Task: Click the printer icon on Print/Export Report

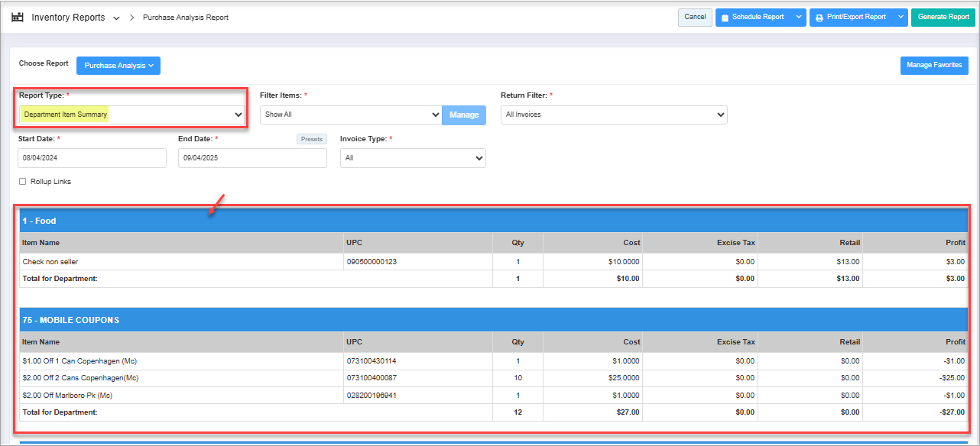Action: click(x=819, y=18)
